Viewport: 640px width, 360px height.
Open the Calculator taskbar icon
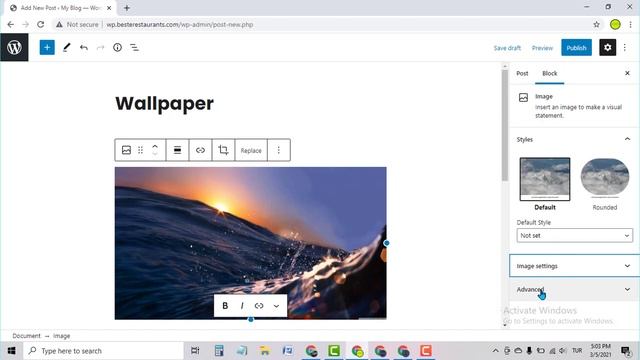pyautogui.click(x=219, y=351)
